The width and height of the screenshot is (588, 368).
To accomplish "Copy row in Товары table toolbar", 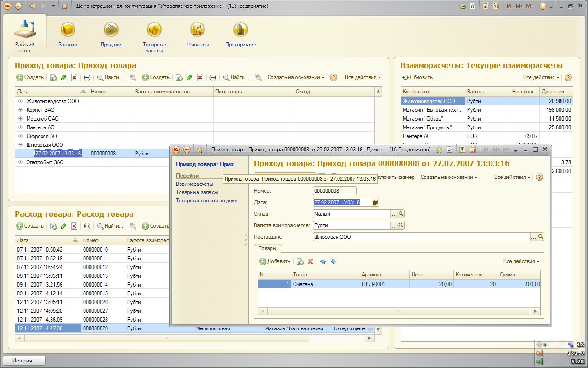I will click(300, 261).
